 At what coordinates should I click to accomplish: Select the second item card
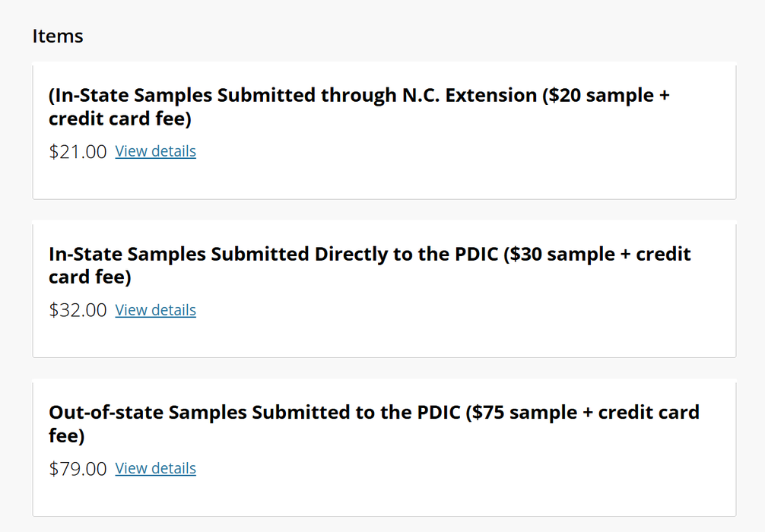[384, 289]
